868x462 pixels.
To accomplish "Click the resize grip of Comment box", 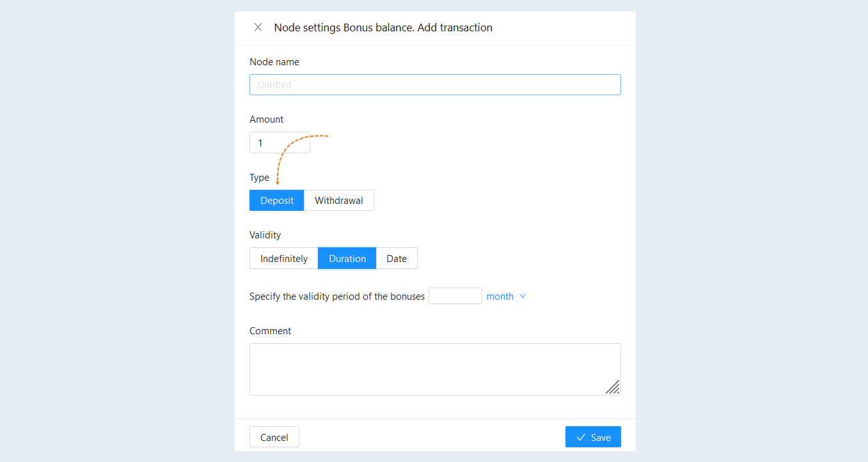I will click(x=612, y=387).
